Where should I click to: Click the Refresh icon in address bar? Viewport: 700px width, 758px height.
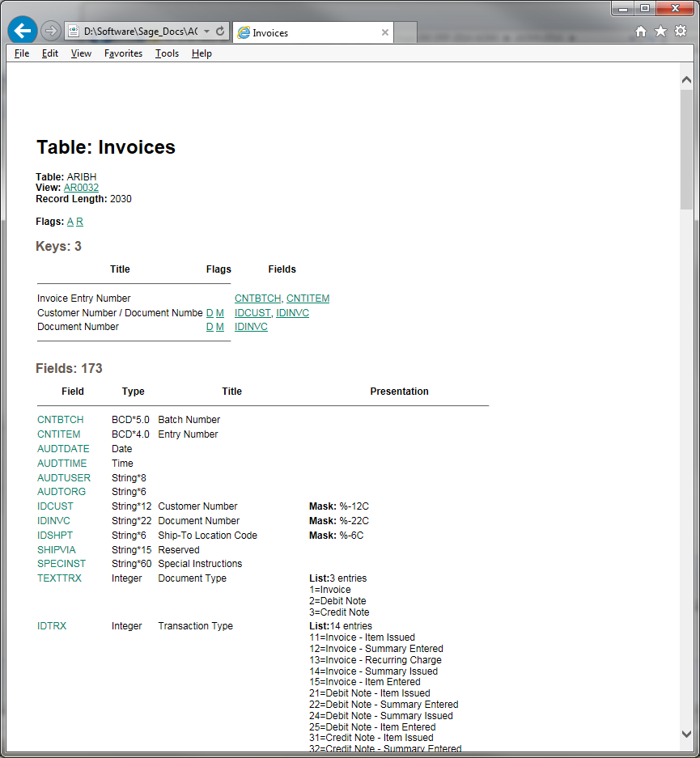pyautogui.click(x=220, y=32)
